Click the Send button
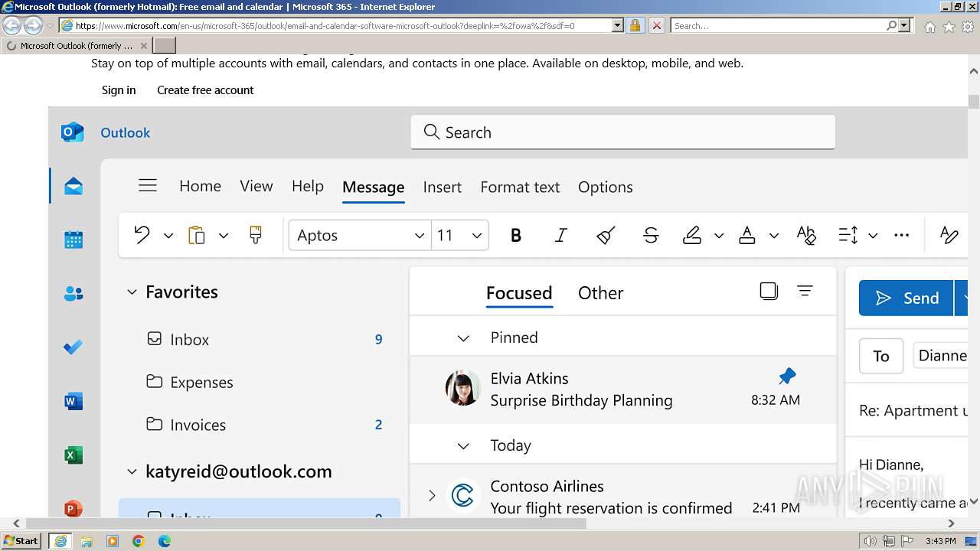This screenshot has height=551, width=980. pyautogui.click(x=906, y=298)
